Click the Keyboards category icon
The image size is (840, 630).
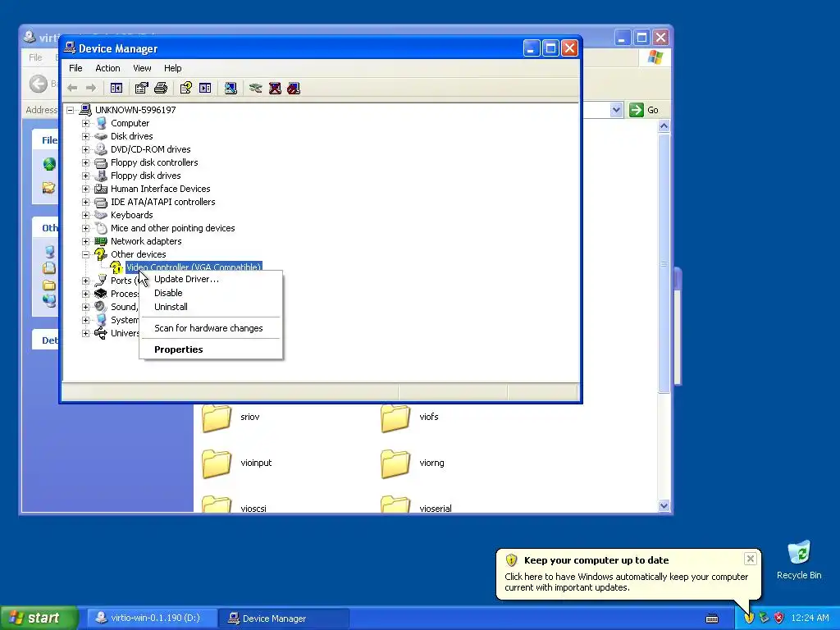pos(101,215)
